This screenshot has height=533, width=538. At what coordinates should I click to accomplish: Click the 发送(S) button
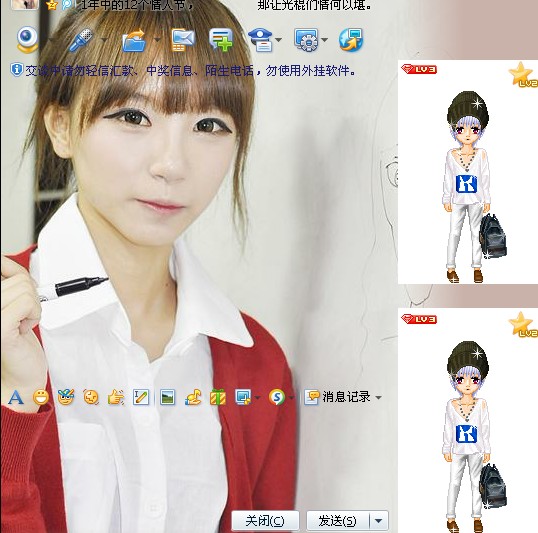coord(338,521)
